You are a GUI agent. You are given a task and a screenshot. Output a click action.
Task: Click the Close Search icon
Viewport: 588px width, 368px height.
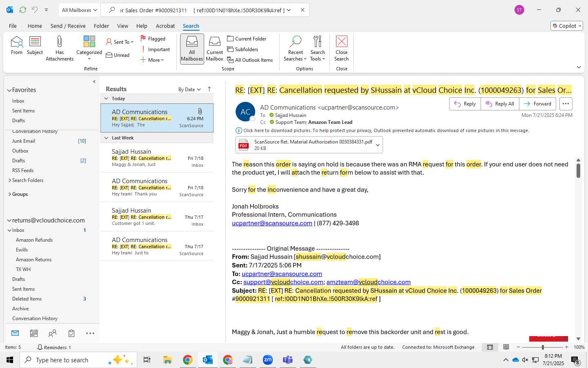[341, 41]
